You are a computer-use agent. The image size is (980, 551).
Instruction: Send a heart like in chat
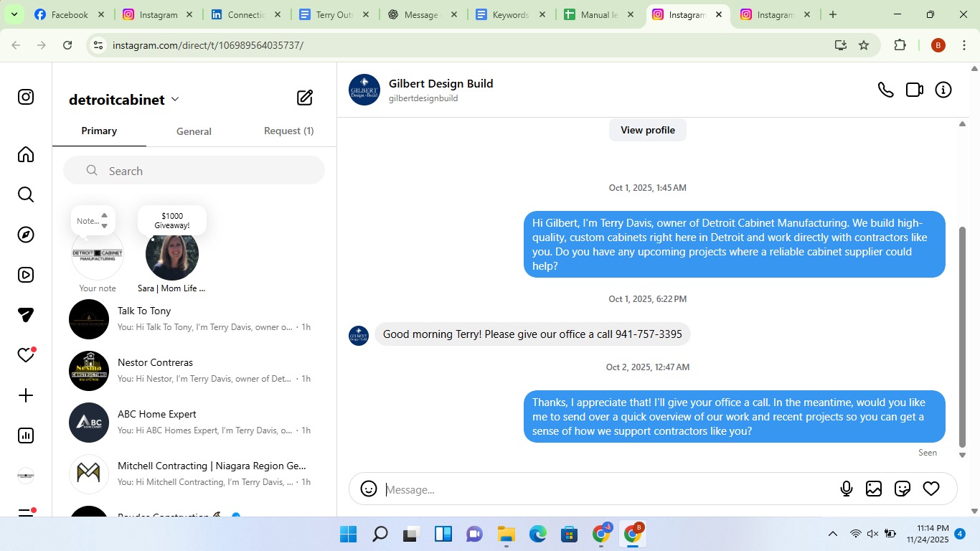pos(931,489)
